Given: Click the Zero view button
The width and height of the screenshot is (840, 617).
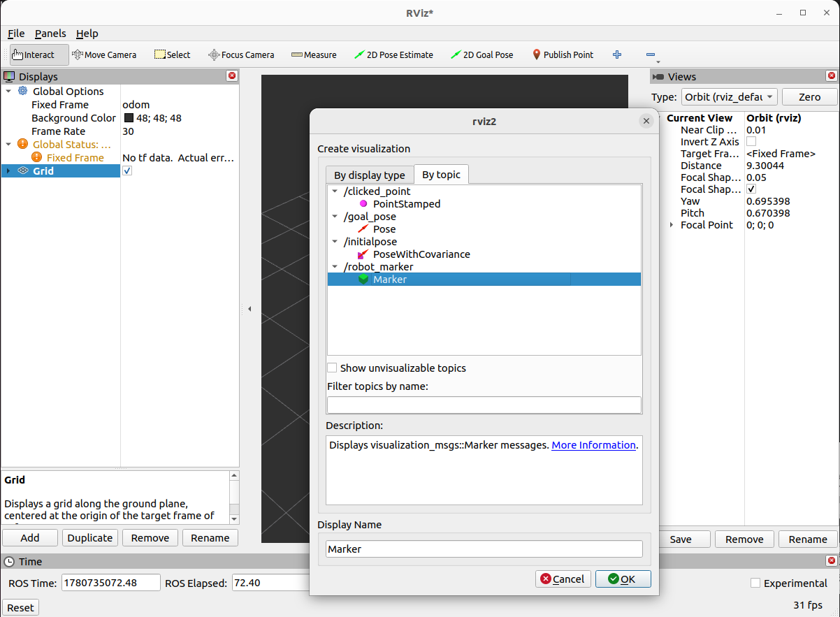Looking at the screenshot, I should (809, 97).
